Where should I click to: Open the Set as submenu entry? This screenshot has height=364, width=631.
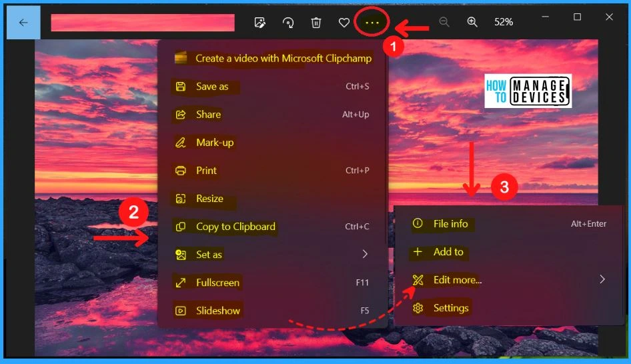pyautogui.click(x=273, y=255)
